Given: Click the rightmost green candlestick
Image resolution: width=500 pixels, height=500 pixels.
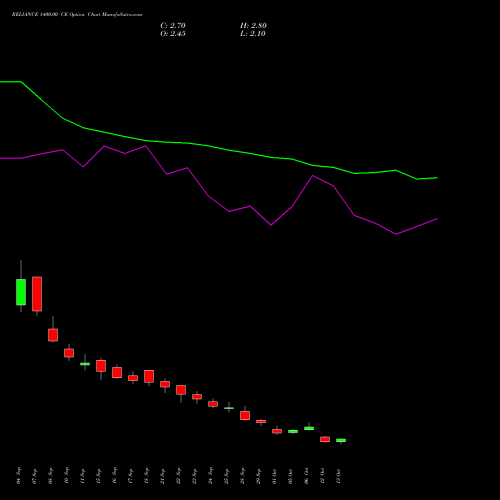Looking at the screenshot, I should (341, 440).
